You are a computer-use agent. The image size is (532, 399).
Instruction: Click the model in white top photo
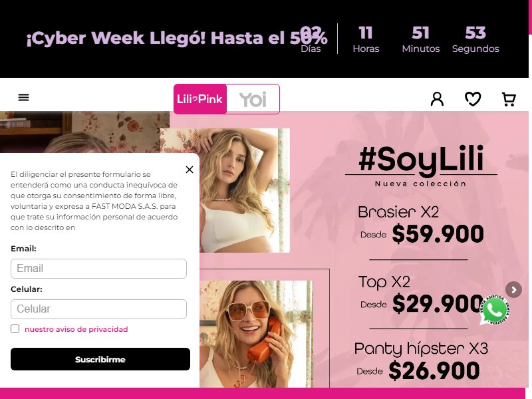coord(244,190)
